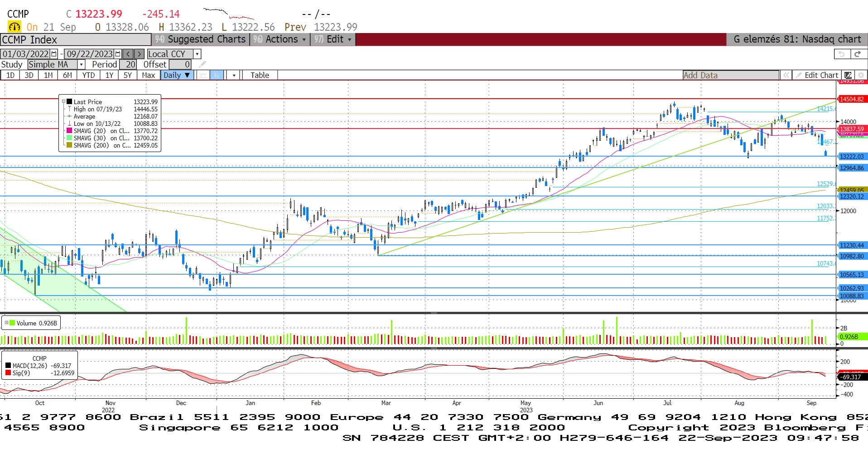Select the 5Y range tab
The height and width of the screenshot is (463, 868).
128,75
